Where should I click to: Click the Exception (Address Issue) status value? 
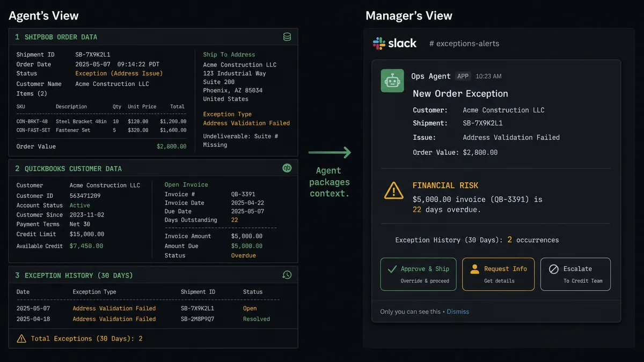119,73
